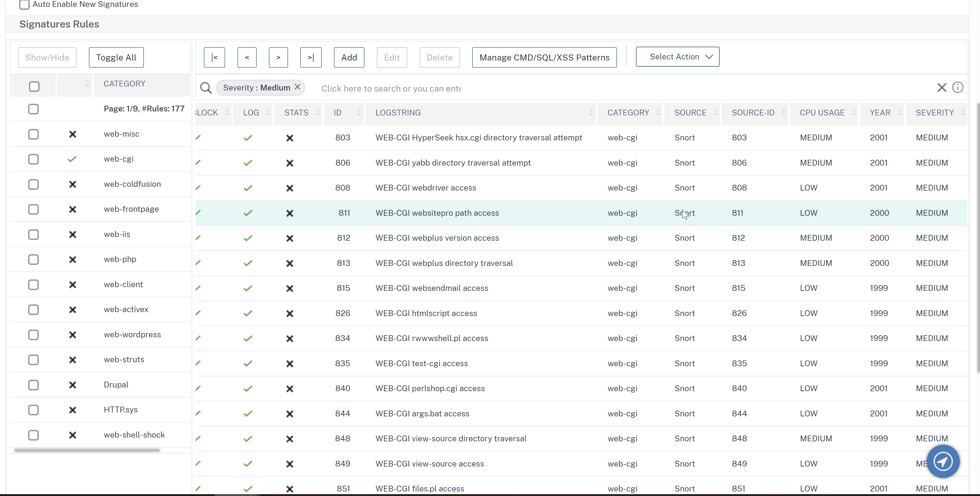Click the LOG checkmark for rule 811

click(x=248, y=213)
